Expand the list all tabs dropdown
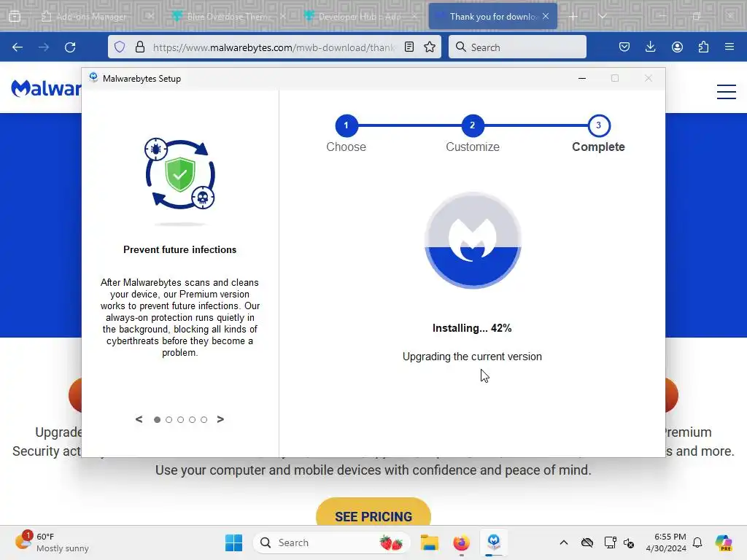Image resolution: width=747 pixels, height=560 pixels. [x=602, y=16]
